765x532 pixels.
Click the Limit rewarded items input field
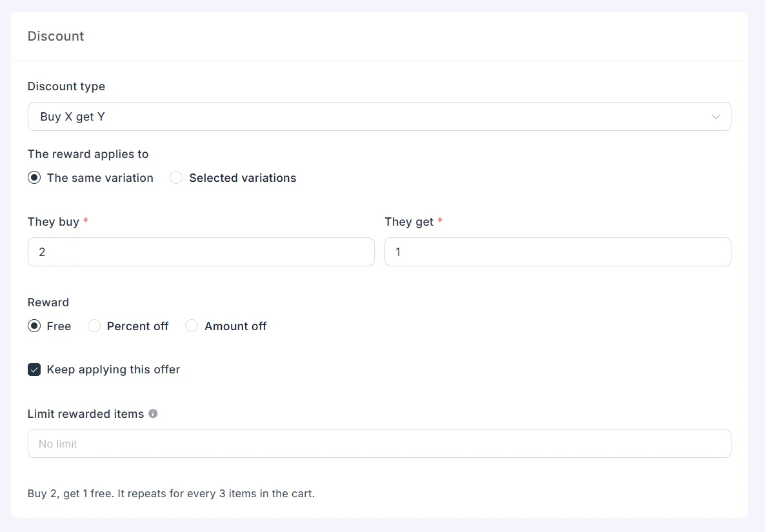379,443
